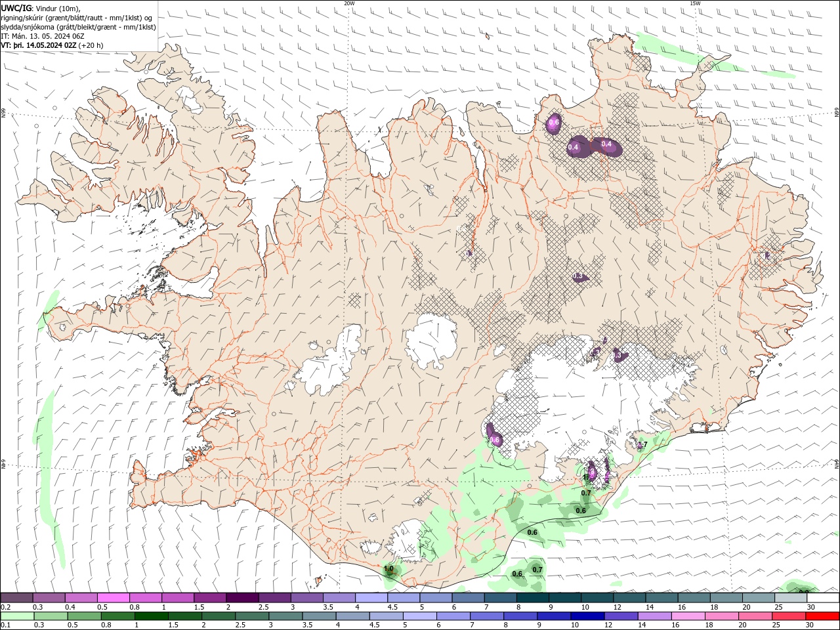
Task: Pick rain swatch between 2 and 2.5
Action: tap(218, 616)
